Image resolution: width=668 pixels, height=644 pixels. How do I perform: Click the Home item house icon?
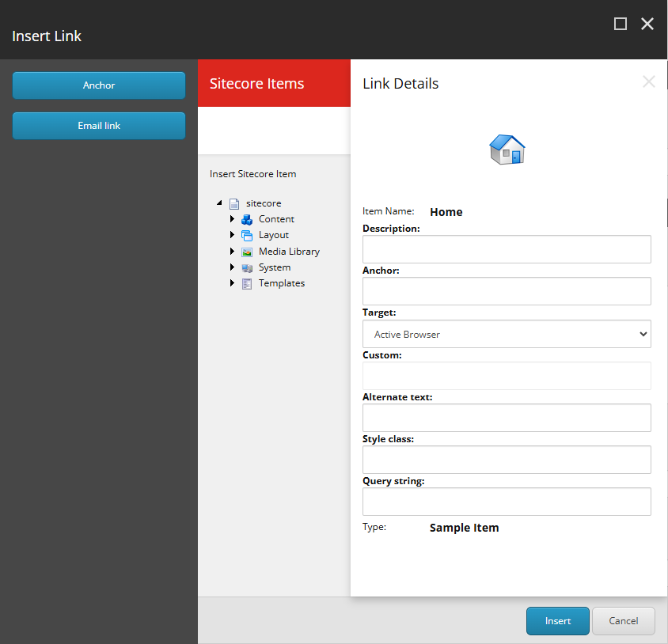coord(507,149)
